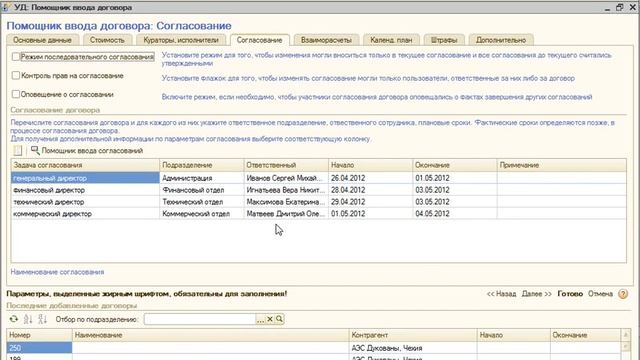Click Наименование header in contracts list
The width and height of the screenshot is (640, 360).
click(211, 335)
